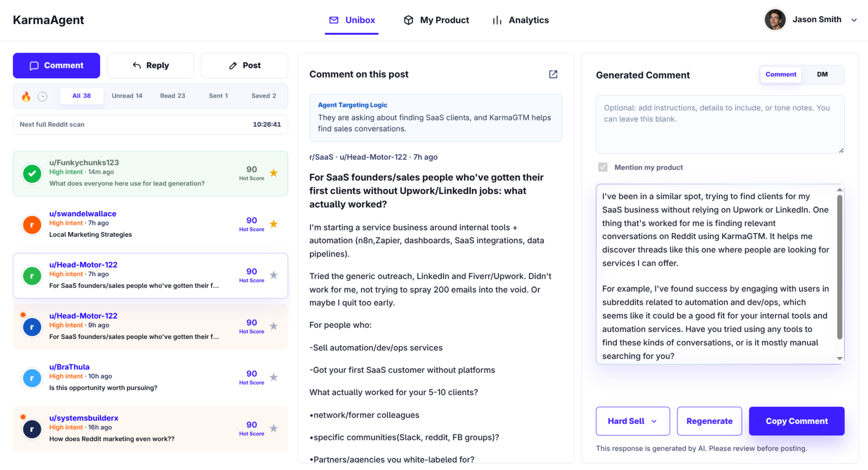Image resolution: width=868 pixels, height=470 pixels.
Task: Star the u/BraThula conversation
Action: point(274,377)
